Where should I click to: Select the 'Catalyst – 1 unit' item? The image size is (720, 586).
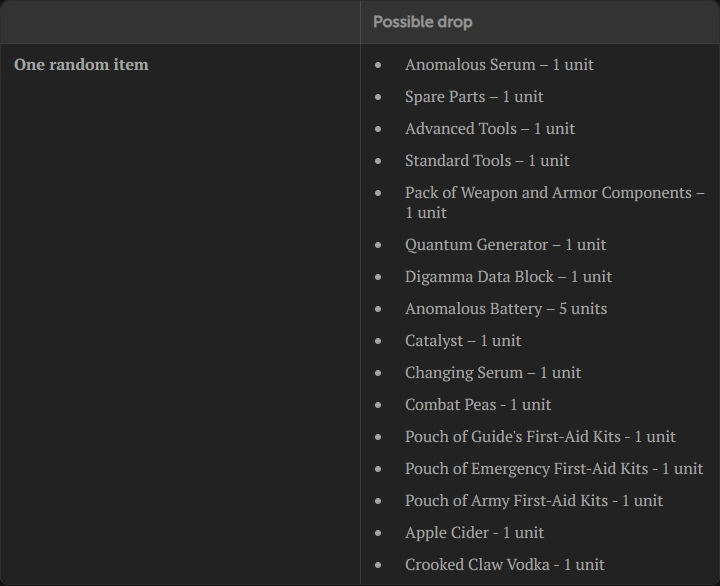(x=462, y=341)
